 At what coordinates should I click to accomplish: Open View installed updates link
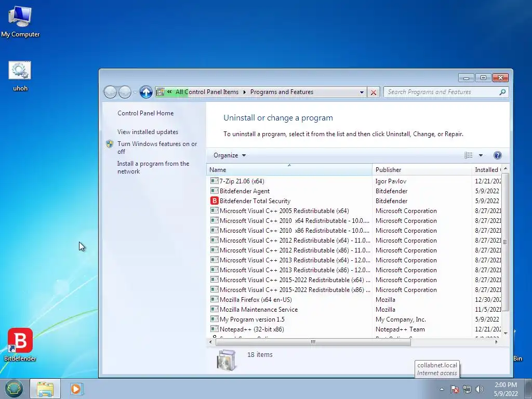click(x=148, y=132)
